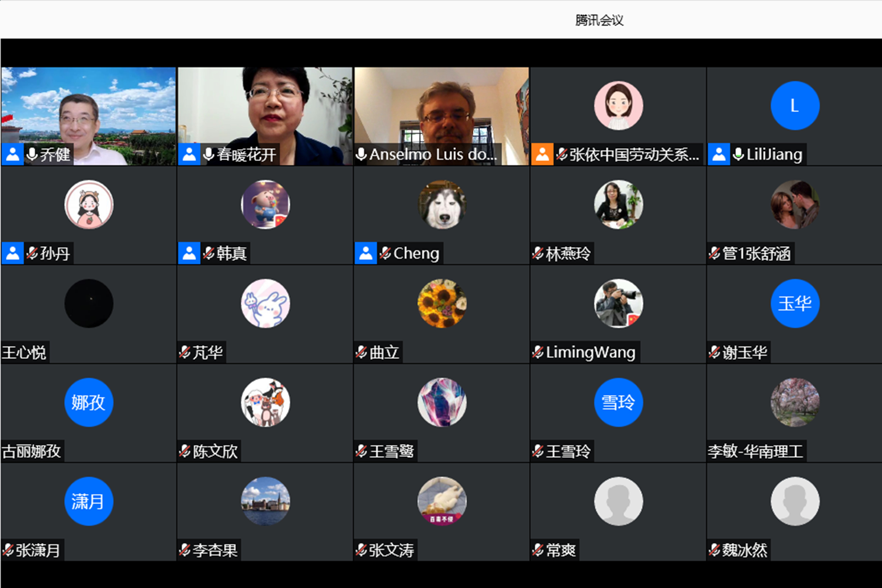
Task: Click the sunflower avatar of 曲立
Action: pos(442,303)
